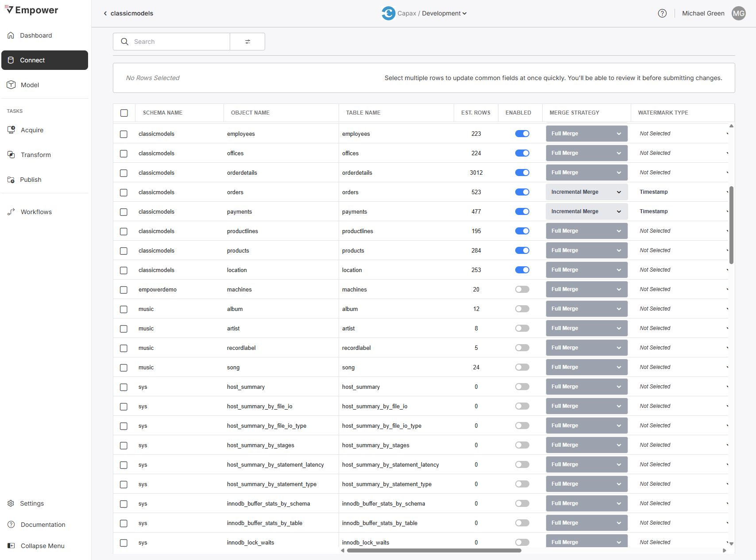This screenshot has width=756, height=560.
Task: Click the horizontal table scrollbar thumb
Action: (x=434, y=551)
